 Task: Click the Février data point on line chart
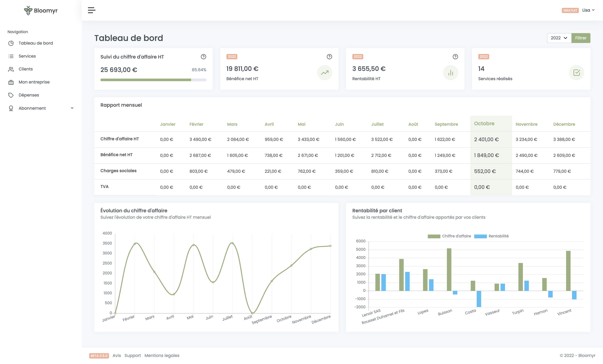(135, 244)
